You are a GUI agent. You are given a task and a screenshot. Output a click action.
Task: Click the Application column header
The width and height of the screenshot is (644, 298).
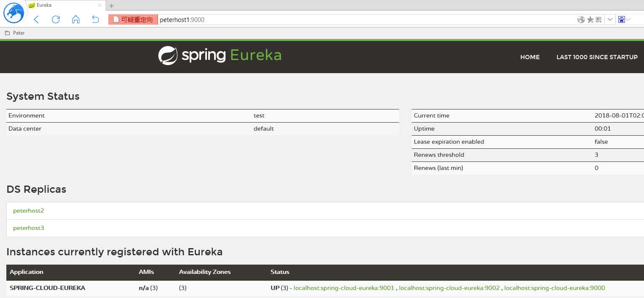27,272
